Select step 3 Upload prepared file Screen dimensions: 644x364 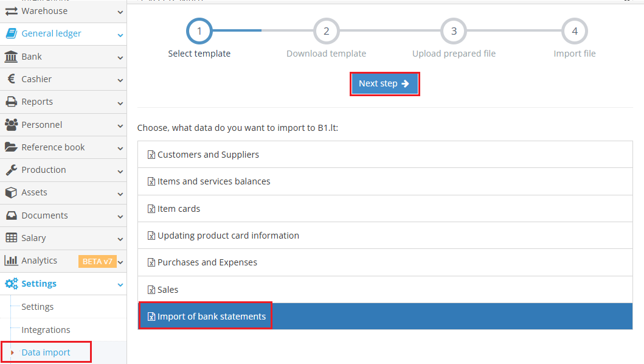(453, 31)
